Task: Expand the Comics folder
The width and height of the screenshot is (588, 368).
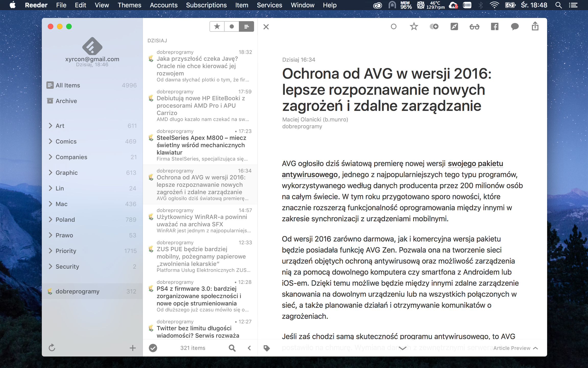Action: (50, 141)
